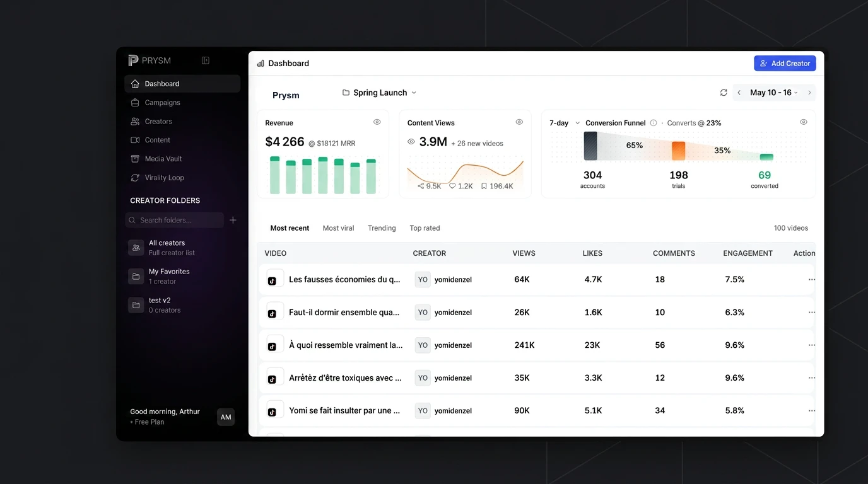The image size is (868, 484).
Task: Add a new creator folder with plus icon
Action: coord(233,220)
